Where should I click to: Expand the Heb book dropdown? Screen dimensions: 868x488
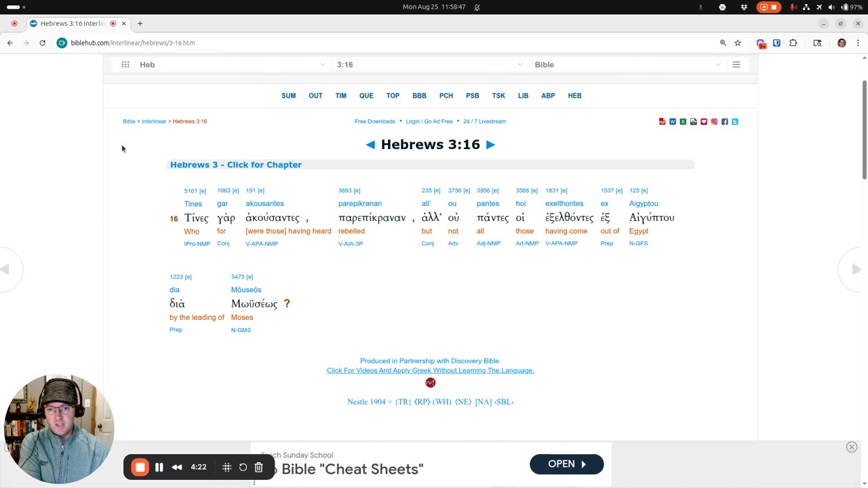point(233,64)
